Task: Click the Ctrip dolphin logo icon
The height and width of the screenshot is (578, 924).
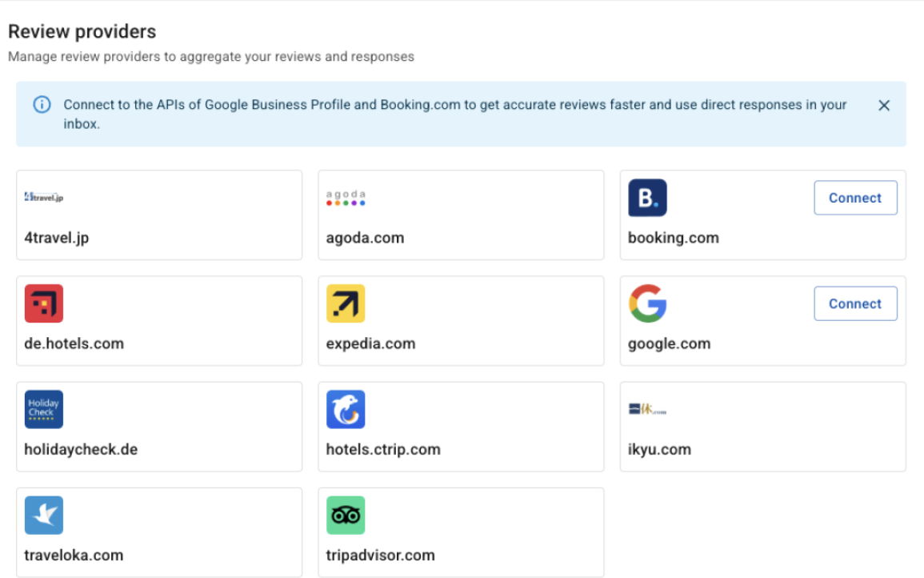Action: point(346,409)
